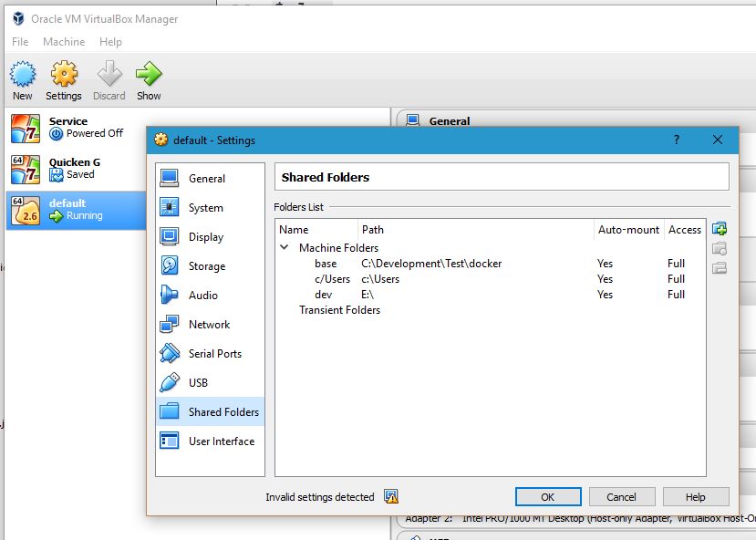This screenshot has height=540, width=756.
Task: Click the Name column header
Action: click(x=317, y=230)
